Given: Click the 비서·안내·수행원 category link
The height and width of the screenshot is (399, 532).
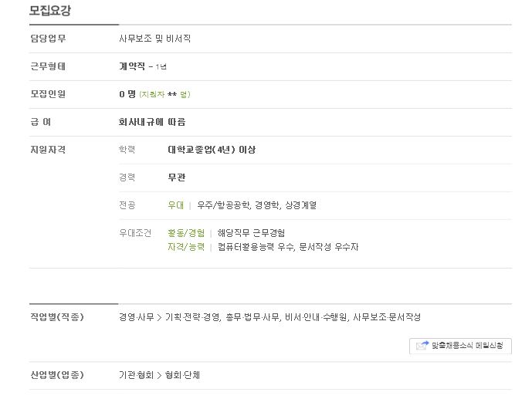Looking at the screenshot, I should pos(316,317).
